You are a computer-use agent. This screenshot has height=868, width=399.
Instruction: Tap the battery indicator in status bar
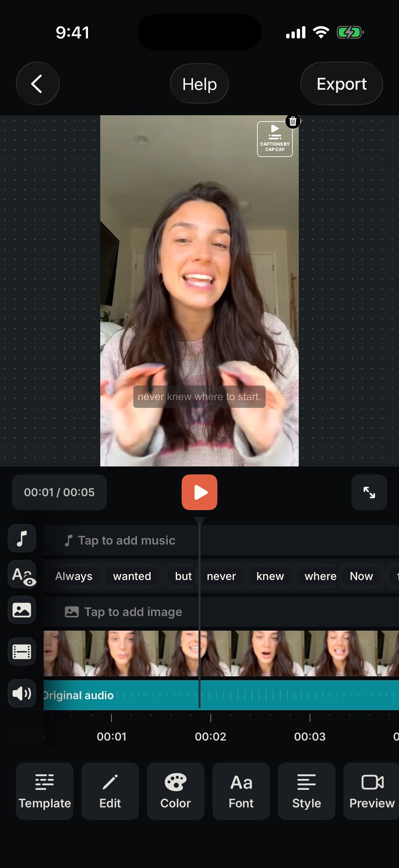click(x=350, y=33)
